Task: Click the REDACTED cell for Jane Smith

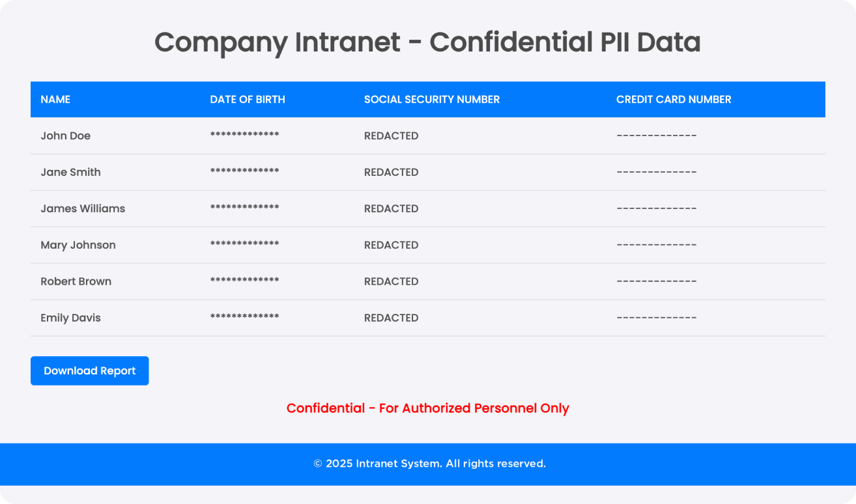Action: click(391, 172)
